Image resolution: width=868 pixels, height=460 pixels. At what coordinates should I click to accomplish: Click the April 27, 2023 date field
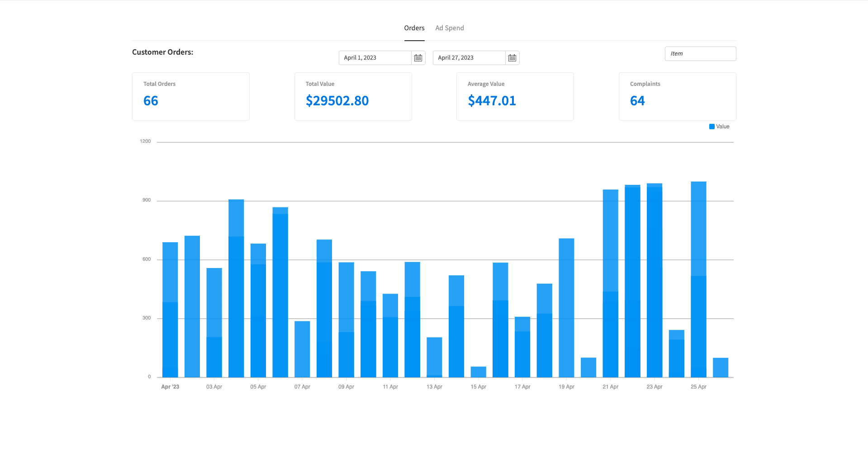click(x=469, y=58)
